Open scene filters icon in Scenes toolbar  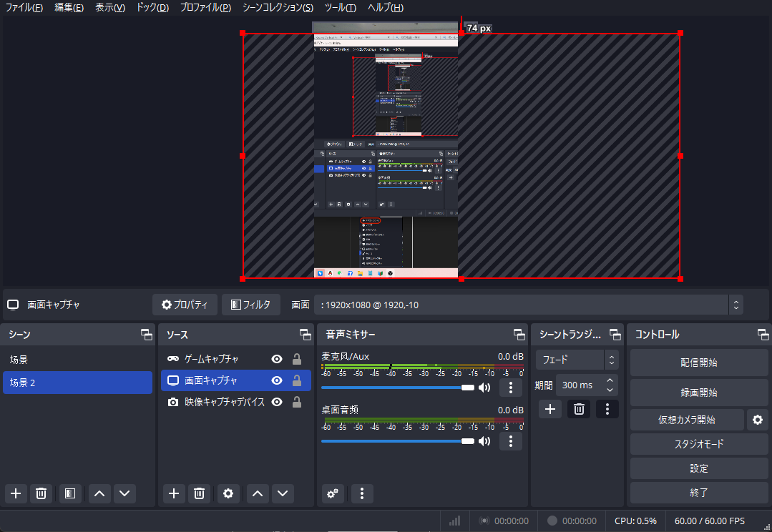[x=69, y=493]
